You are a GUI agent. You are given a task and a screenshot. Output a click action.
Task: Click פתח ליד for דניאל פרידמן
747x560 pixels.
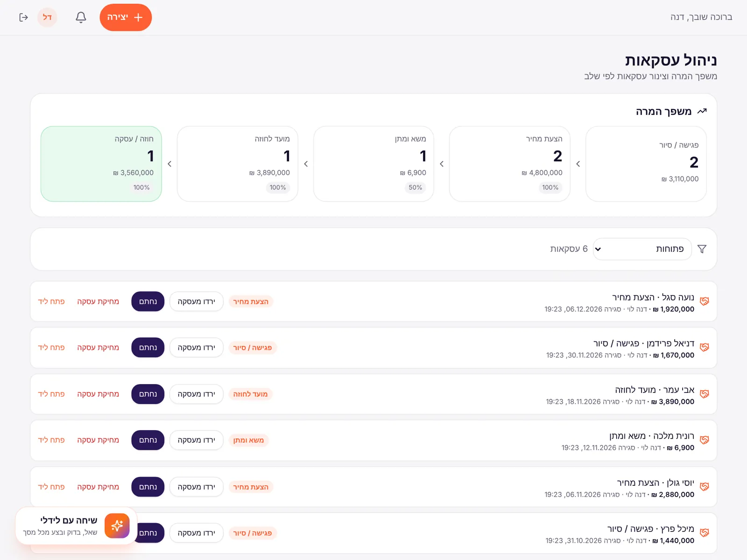tap(51, 348)
